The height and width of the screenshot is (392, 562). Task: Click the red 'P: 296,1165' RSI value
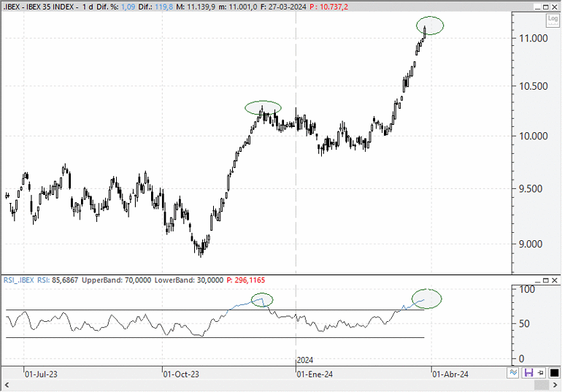pos(246,280)
